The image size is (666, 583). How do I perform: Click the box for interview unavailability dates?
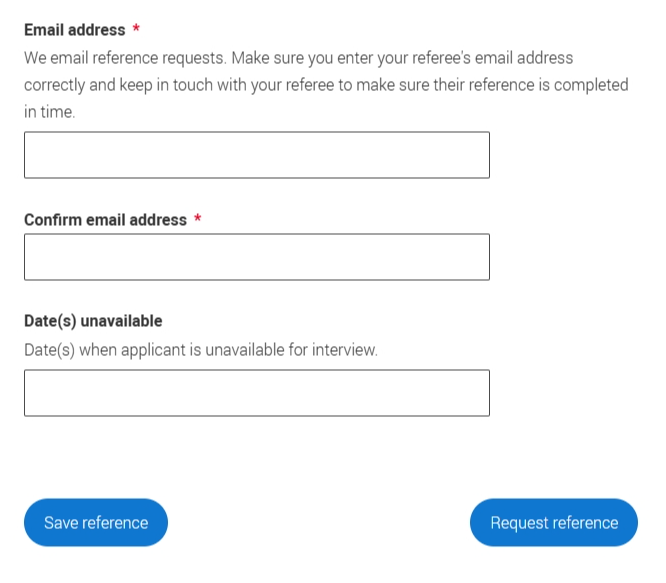coord(257,393)
